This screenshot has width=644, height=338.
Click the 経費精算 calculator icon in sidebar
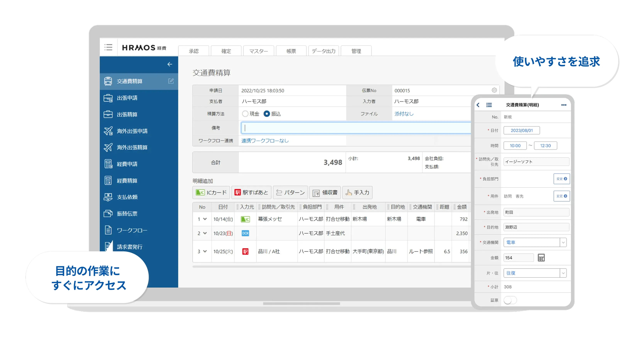(108, 180)
